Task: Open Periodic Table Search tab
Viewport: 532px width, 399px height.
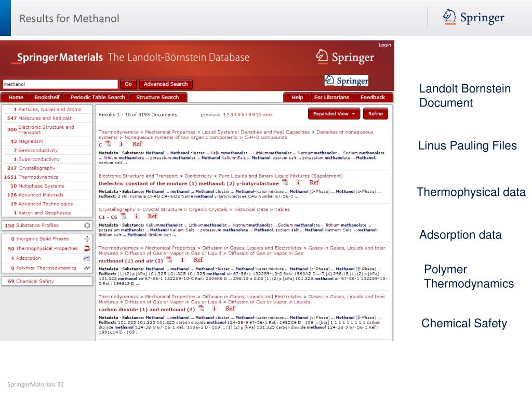Action: coord(98,97)
